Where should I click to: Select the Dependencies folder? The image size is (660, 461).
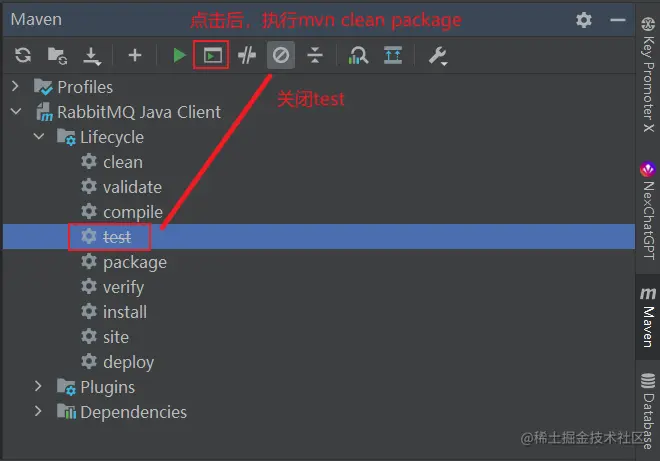click(x=133, y=412)
